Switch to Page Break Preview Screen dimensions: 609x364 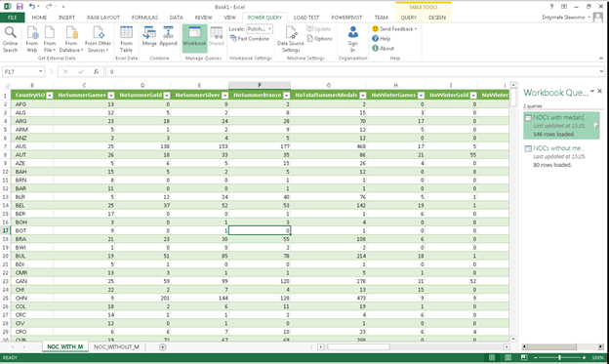point(523,357)
